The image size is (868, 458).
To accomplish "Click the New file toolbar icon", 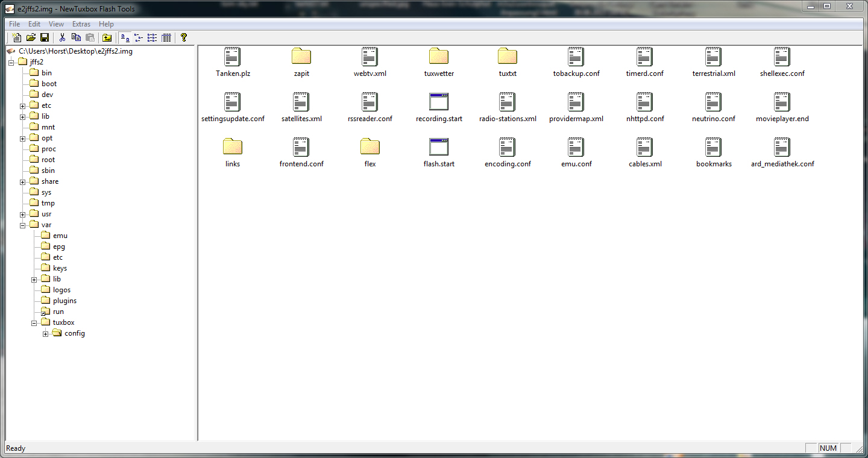I will tap(17, 38).
